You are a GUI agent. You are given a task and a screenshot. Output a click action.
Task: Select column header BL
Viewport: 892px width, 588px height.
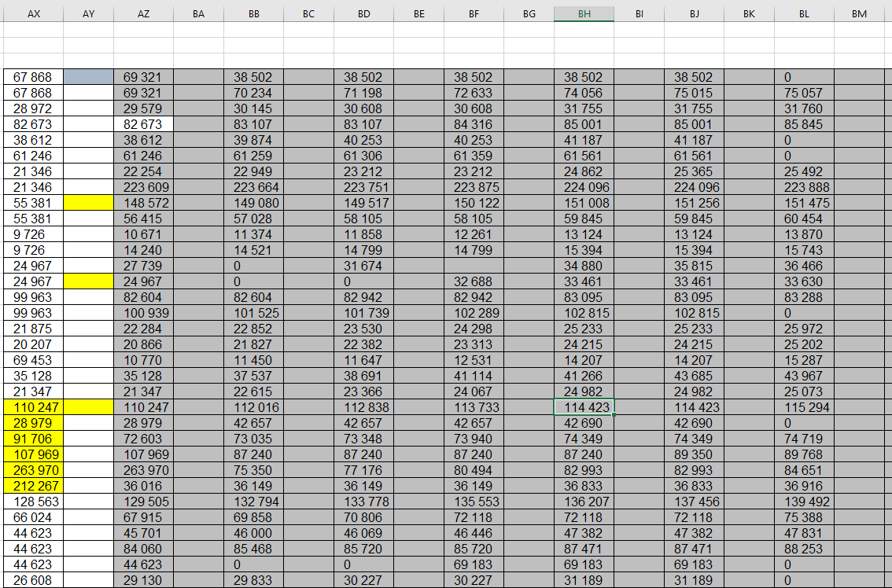click(x=804, y=13)
